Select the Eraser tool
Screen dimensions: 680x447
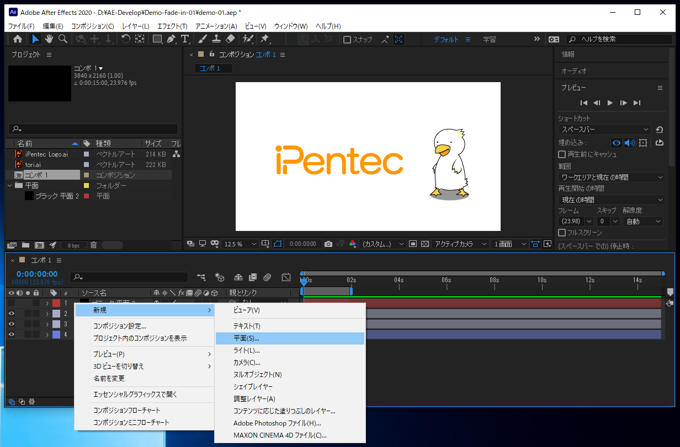coord(231,39)
